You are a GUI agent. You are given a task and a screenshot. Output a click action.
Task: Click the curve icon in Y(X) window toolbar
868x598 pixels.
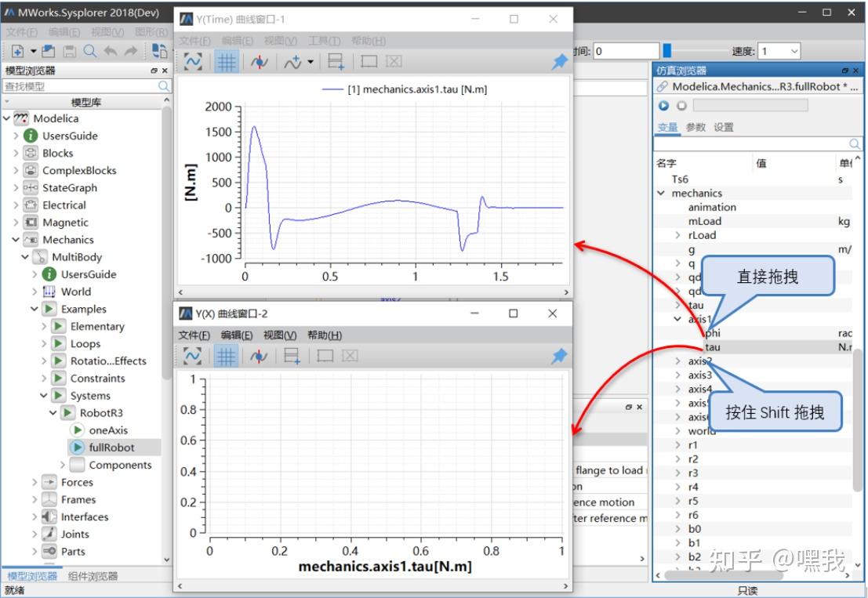click(192, 356)
